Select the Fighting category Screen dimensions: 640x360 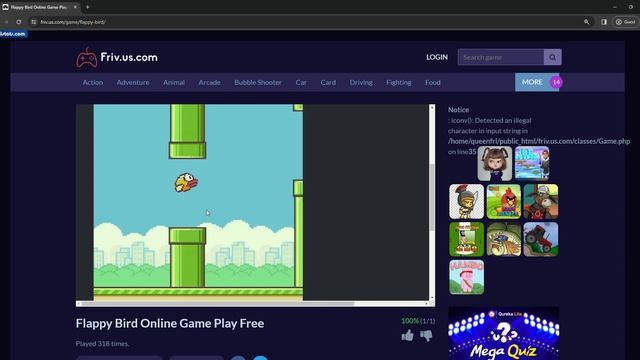pyautogui.click(x=399, y=82)
